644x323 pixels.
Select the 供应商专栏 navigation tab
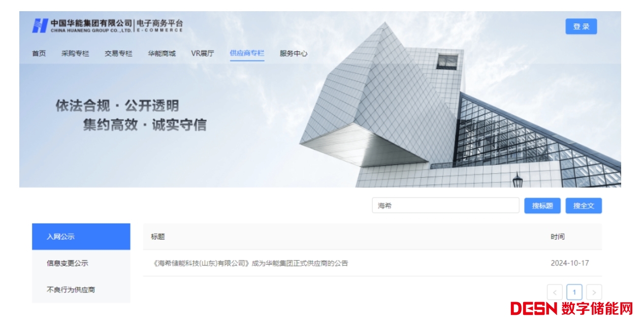pyautogui.click(x=247, y=53)
